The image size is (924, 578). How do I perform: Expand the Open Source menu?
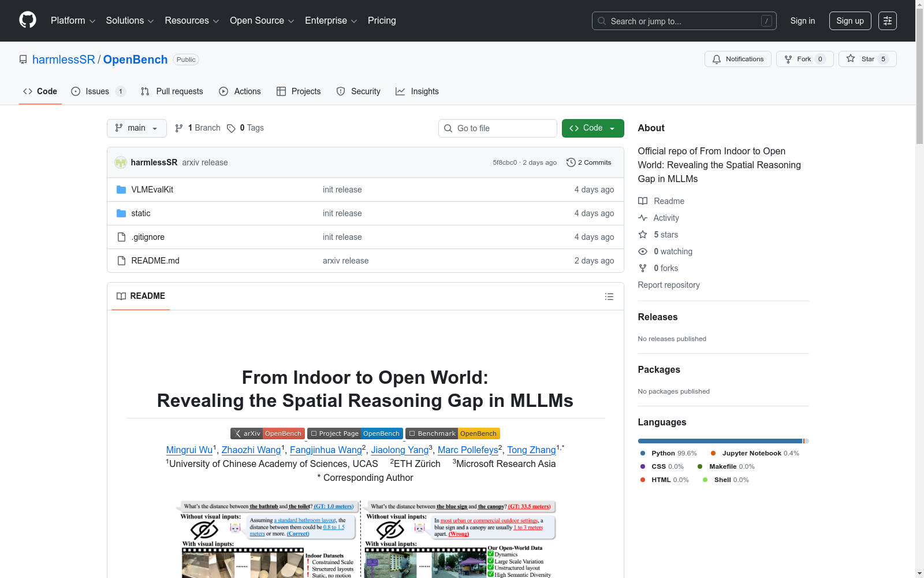(262, 21)
